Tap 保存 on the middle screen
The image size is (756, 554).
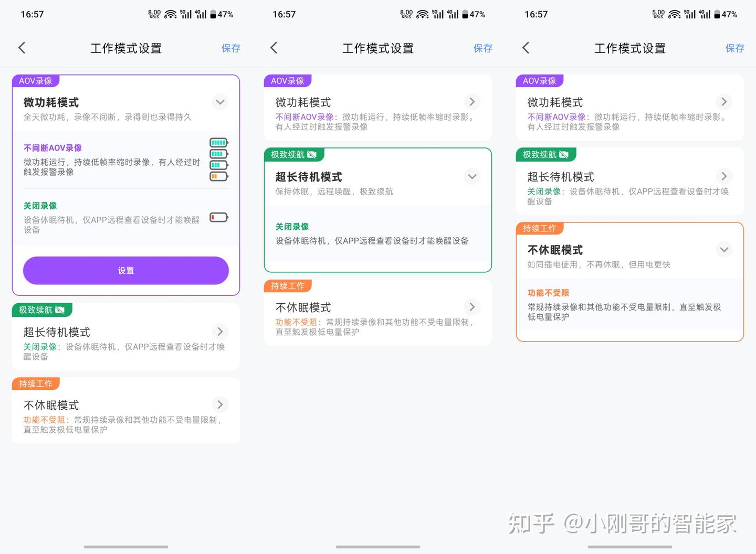coord(483,48)
